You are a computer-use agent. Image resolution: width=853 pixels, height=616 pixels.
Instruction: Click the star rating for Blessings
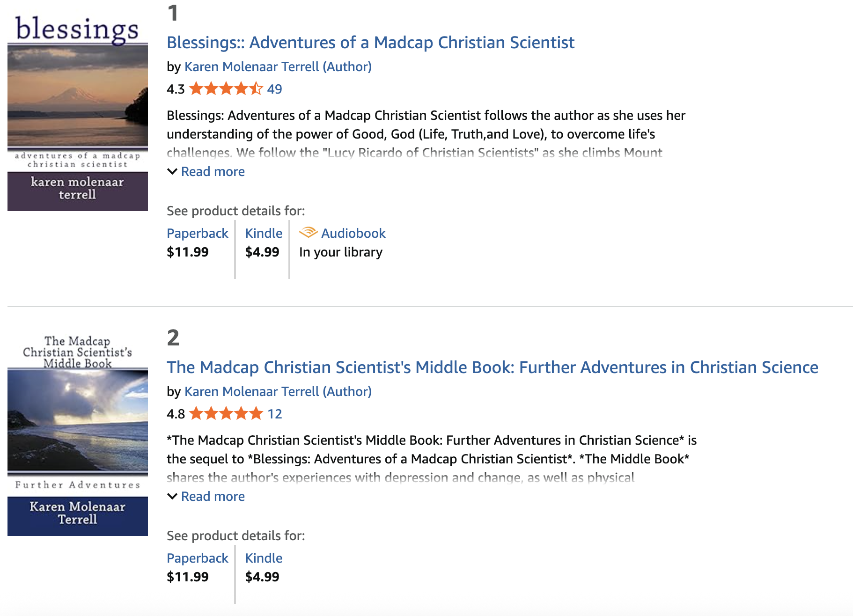226,88
